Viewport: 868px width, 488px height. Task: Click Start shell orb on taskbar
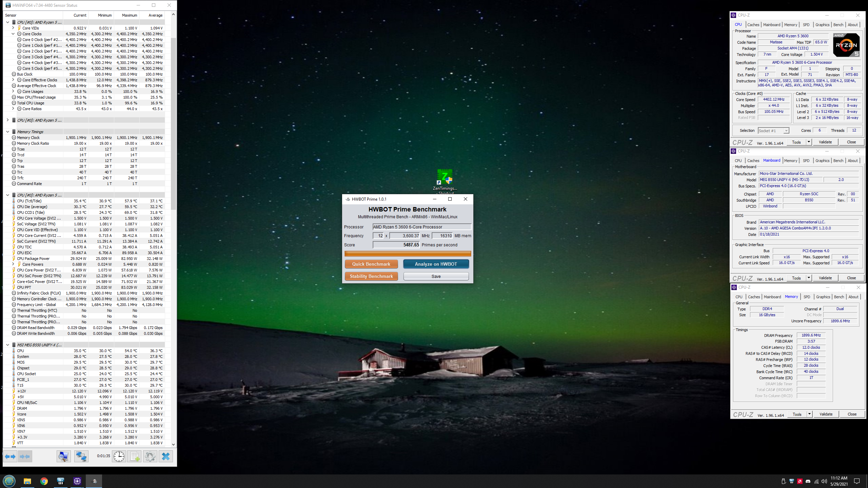pyautogui.click(x=9, y=481)
